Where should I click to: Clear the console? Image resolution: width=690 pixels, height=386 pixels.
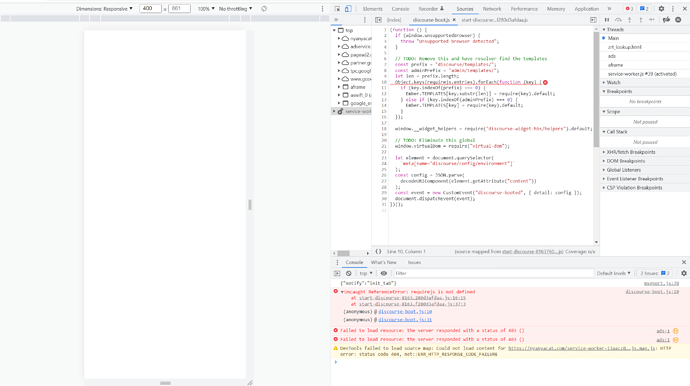point(349,273)
